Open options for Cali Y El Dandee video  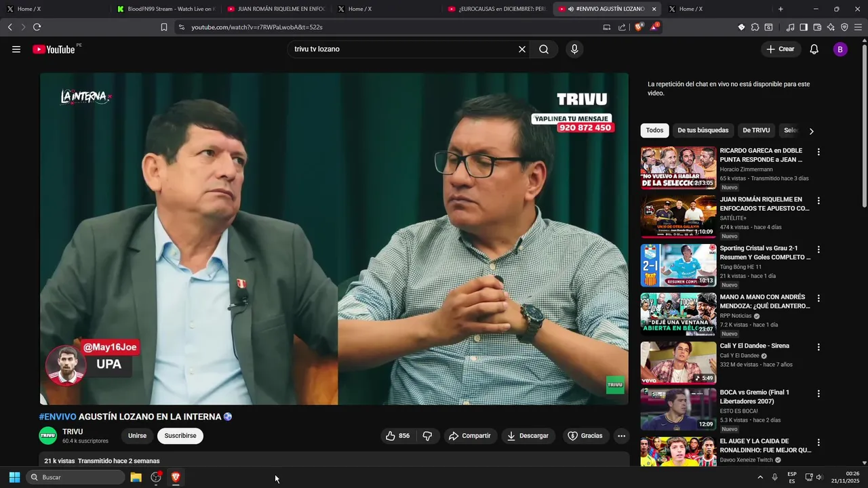pos(818,347)
